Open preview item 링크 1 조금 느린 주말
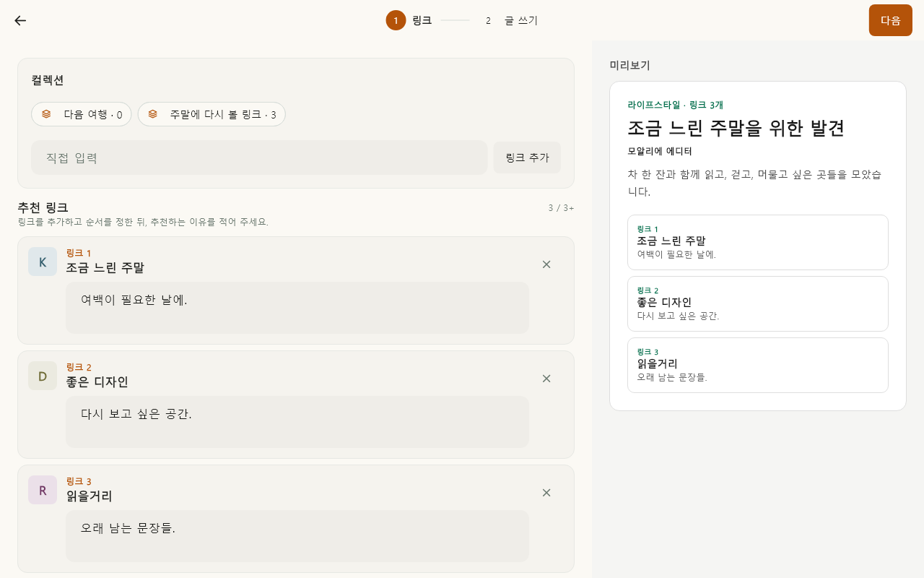The width and height of the screenshot is (924, 578). (x=758, y=242)
